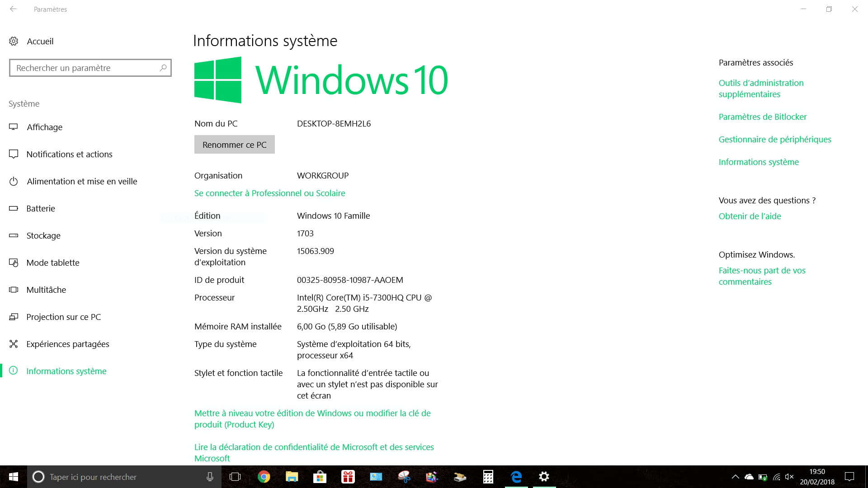
Task: Click the Settings gear in the taskbar
Action: tap(544, 477)
